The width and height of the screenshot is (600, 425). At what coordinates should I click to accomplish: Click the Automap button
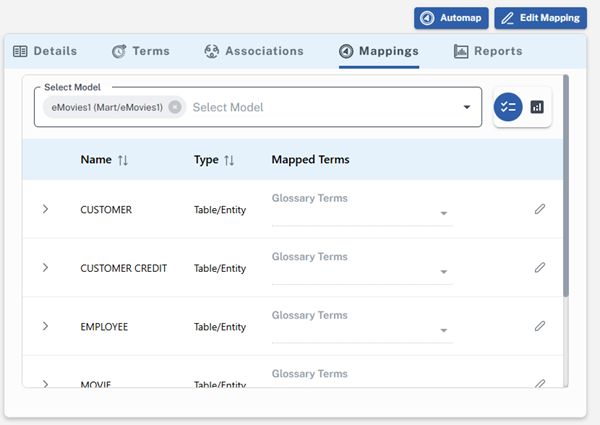pyautogui.click(x=450, y=18)
